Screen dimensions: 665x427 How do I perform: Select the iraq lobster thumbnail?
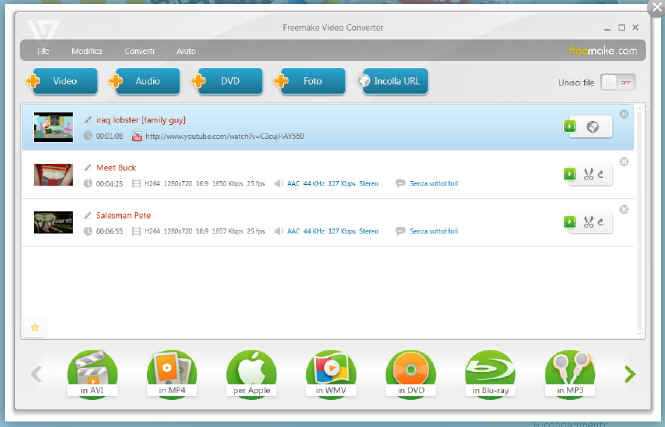tap(53, 127)
